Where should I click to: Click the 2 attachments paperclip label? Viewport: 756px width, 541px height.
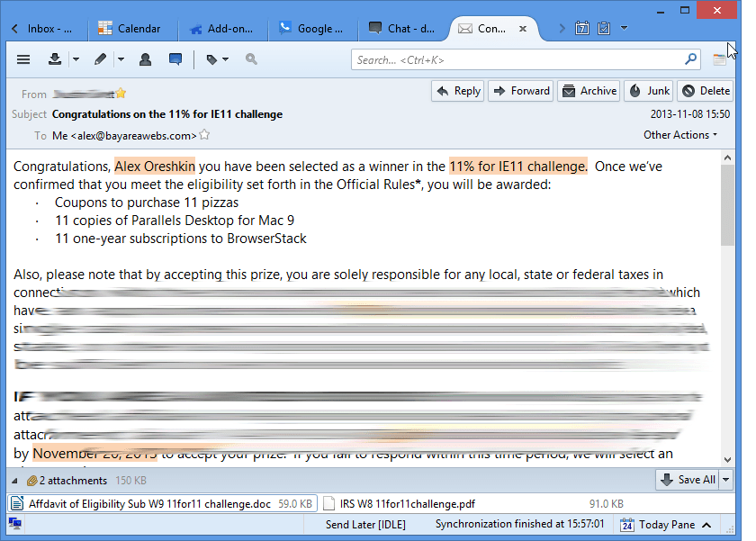[x=67, y=481]
